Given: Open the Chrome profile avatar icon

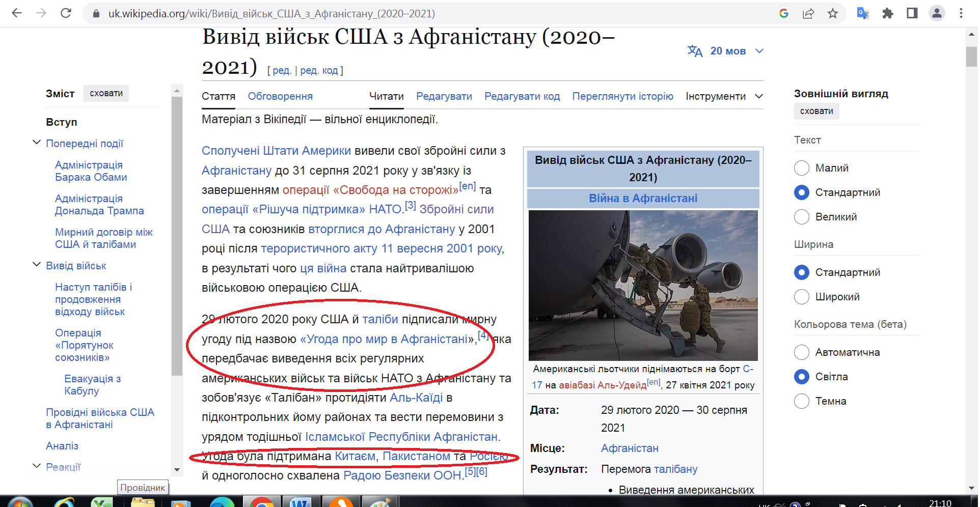Looking at the screenshot, I should click(937, 13).
